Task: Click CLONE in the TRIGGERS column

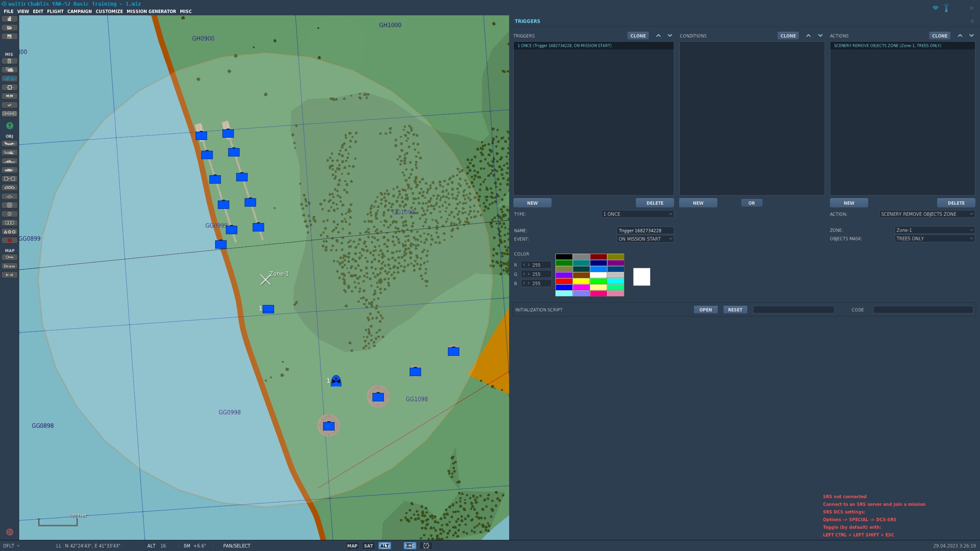Action: 638,36
